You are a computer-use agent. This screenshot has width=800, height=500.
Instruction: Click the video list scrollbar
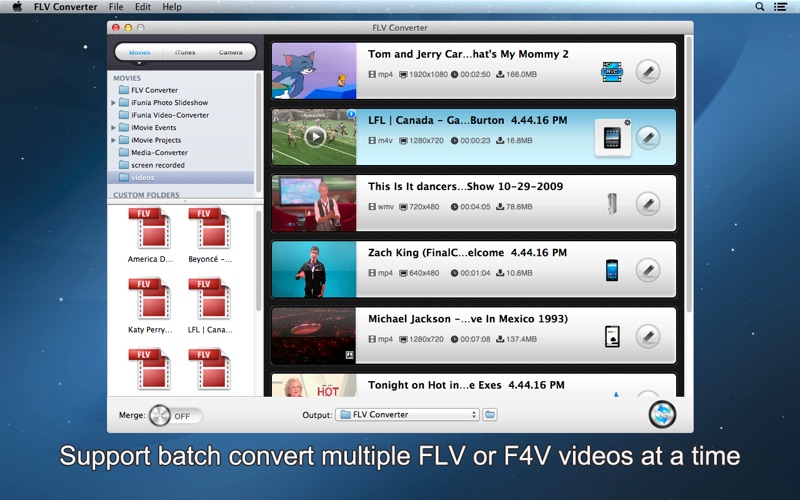point(689,174)
